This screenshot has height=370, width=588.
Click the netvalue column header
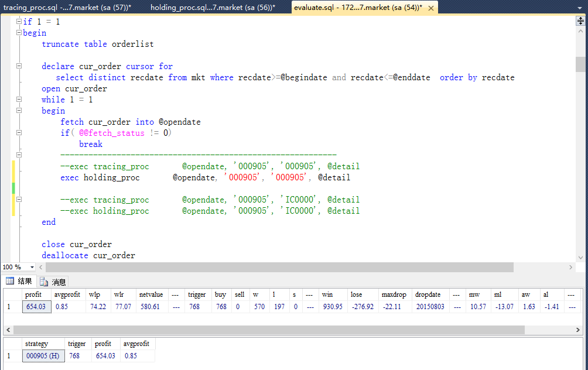coord(151,294)
